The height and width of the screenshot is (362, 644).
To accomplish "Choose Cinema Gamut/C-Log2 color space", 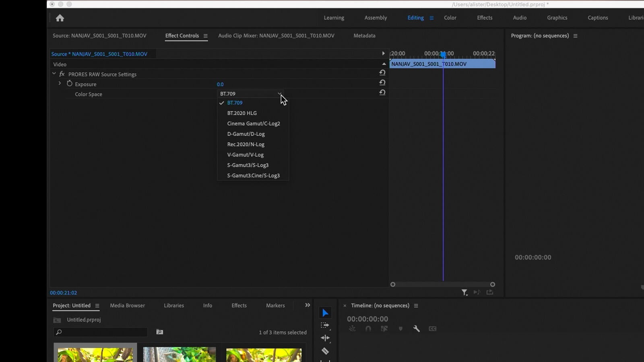I will coord(254,123).
